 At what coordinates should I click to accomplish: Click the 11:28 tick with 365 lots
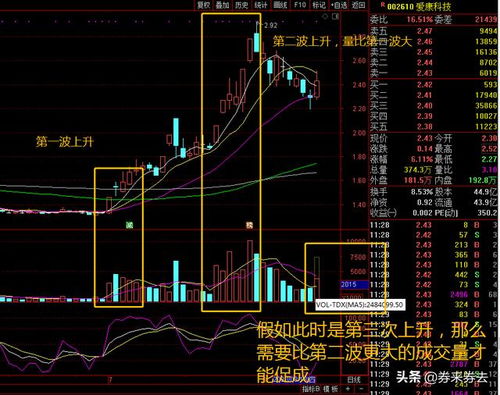coord(433,255)
